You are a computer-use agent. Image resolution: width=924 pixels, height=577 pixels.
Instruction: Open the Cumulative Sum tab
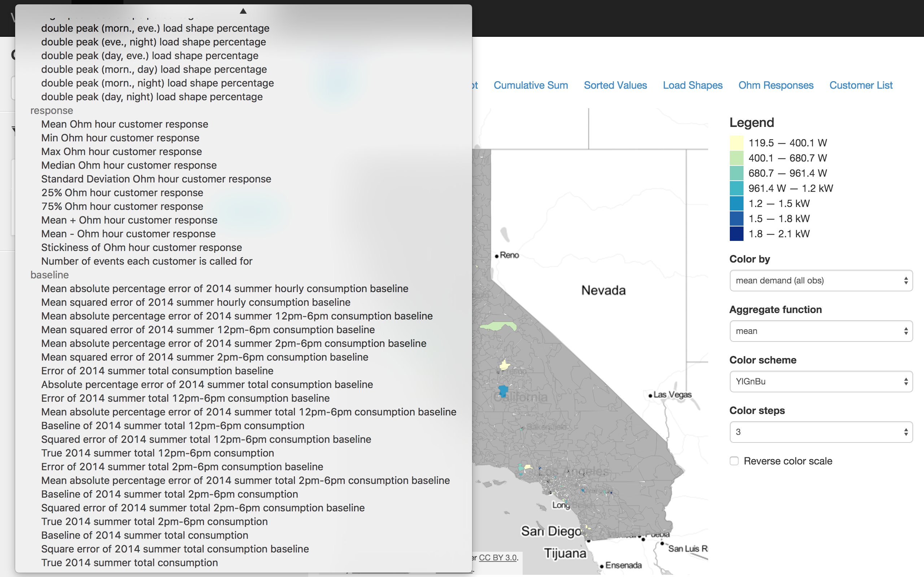click(x=530, y=85)
